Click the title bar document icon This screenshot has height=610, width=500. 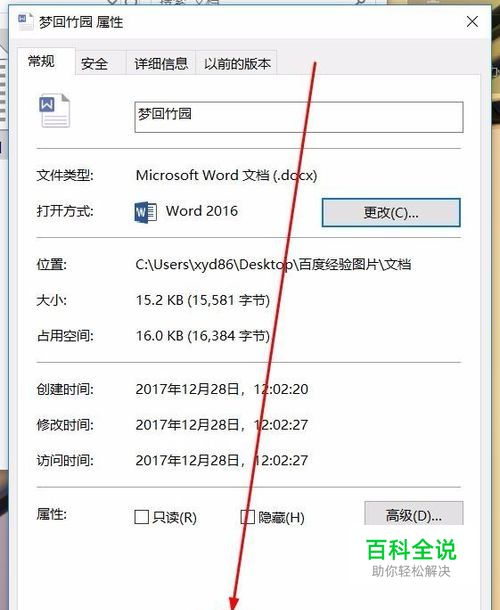26,21
